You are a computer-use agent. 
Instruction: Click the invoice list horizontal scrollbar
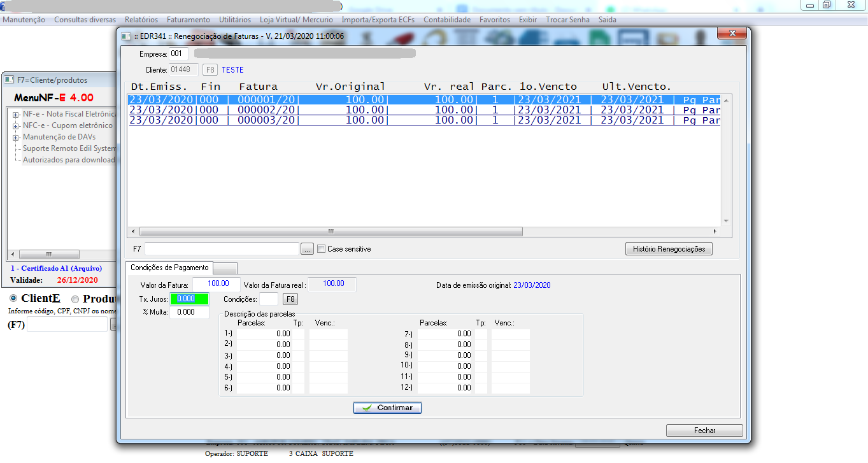click(331, 232)
